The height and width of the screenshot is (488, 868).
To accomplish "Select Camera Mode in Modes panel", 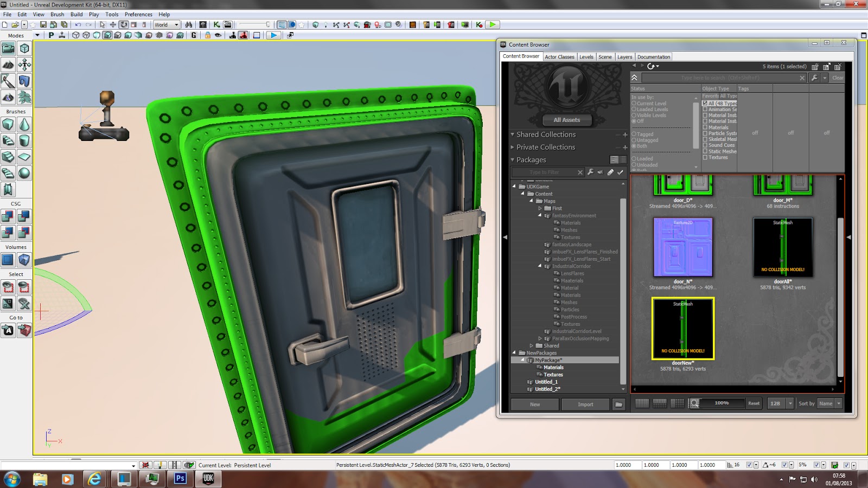I will coord(8,49).
